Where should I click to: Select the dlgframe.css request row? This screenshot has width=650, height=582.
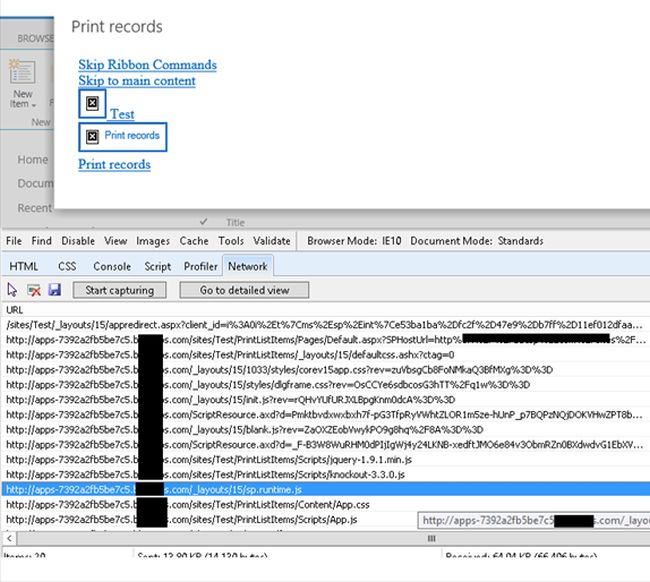pos(325,385)
